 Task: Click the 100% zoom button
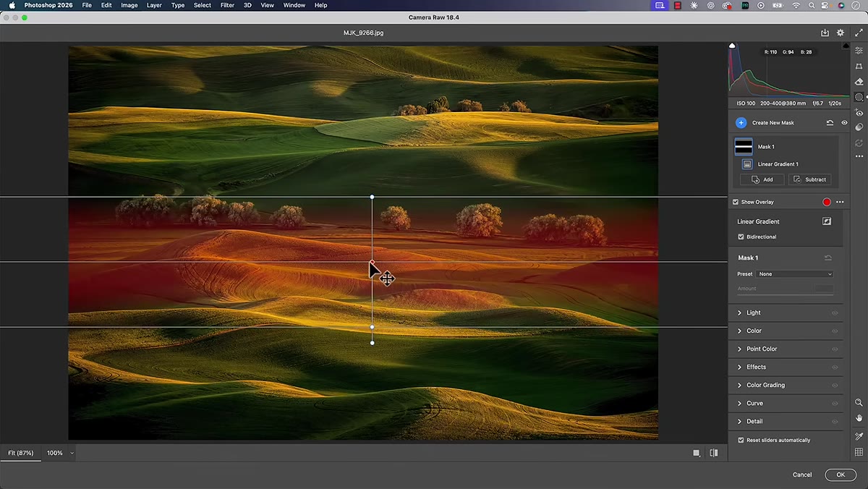pos(55,453)
